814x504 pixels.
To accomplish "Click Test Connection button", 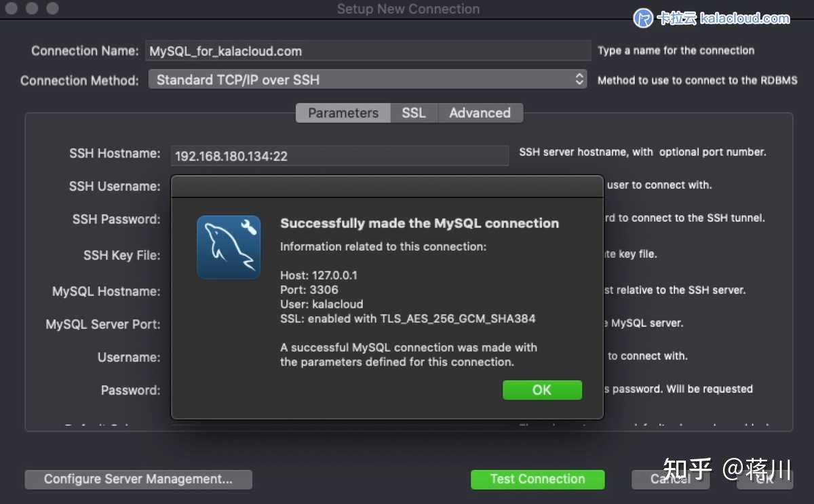I will tap(537, 479).
